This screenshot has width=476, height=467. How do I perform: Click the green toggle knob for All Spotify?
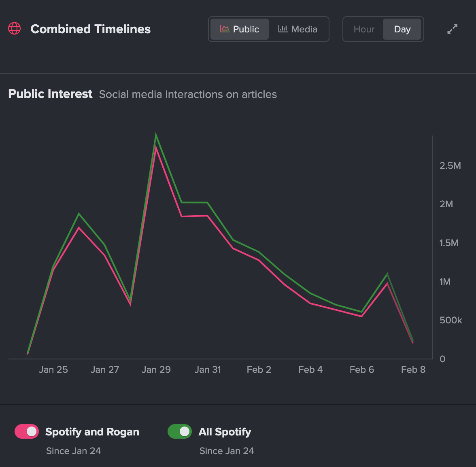185,431
